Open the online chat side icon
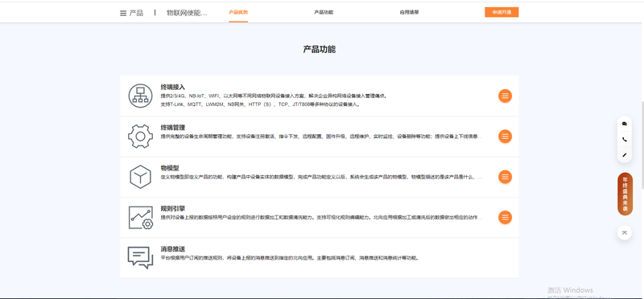 tap(625, 124)
